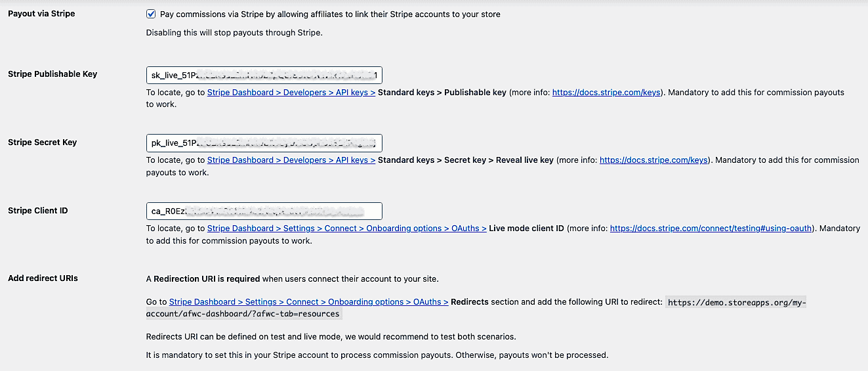The image size is (868, 371).
Task: Open API keys link under Secret Key
Action: 291,160
